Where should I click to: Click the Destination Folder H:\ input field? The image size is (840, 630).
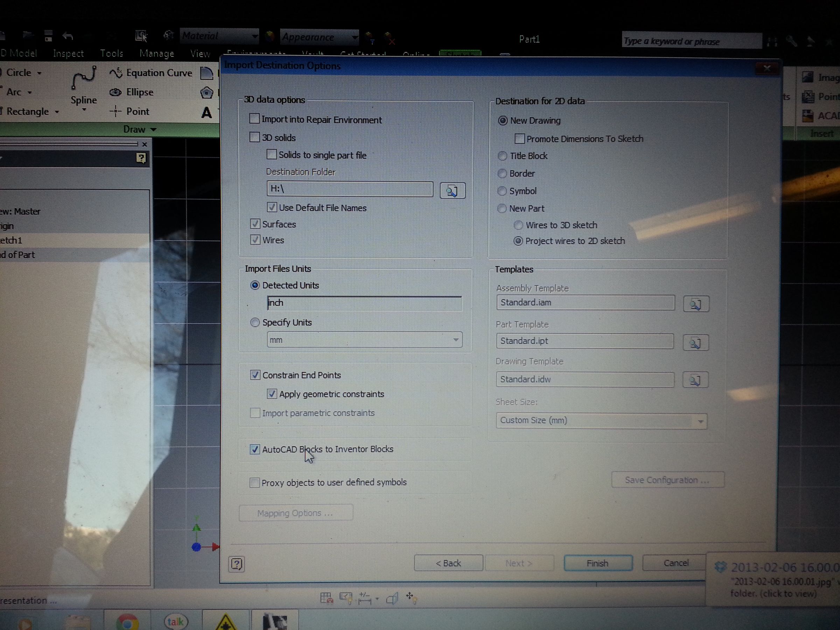(x=349, y=189)
